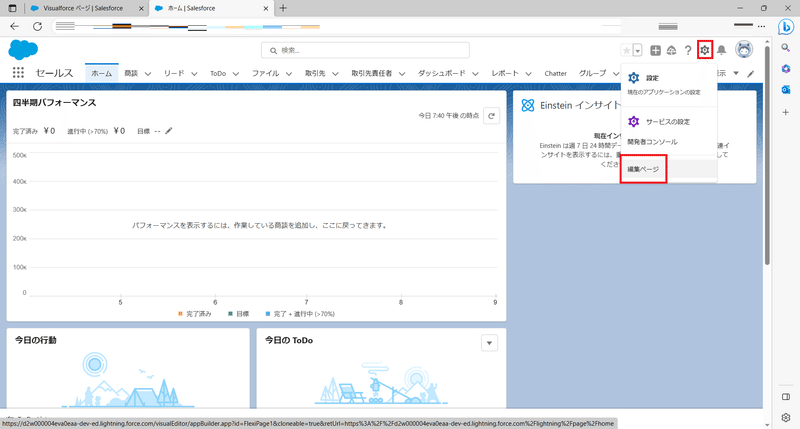The image size is (800, 429).
Task: Close the ホーム | Salesforce browser tab
Action: [265, 8]
